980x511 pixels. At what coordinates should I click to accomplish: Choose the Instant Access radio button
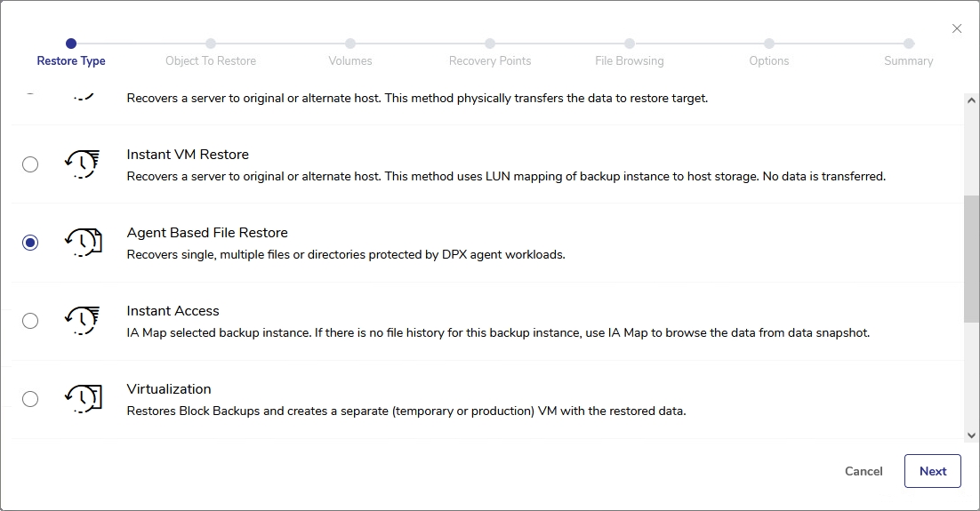[30, 321]
